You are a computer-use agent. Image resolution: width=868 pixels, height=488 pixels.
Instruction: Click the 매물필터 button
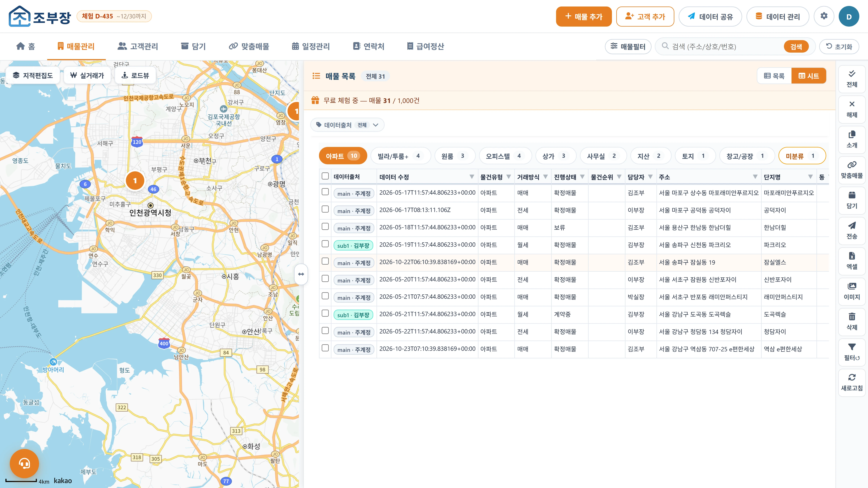tap(628, 46)
